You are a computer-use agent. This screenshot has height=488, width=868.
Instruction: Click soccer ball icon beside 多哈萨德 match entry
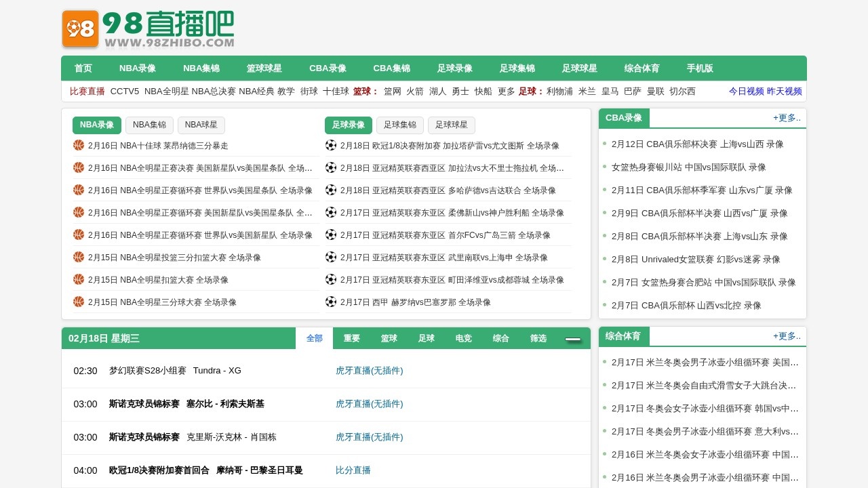click(331, 190)
